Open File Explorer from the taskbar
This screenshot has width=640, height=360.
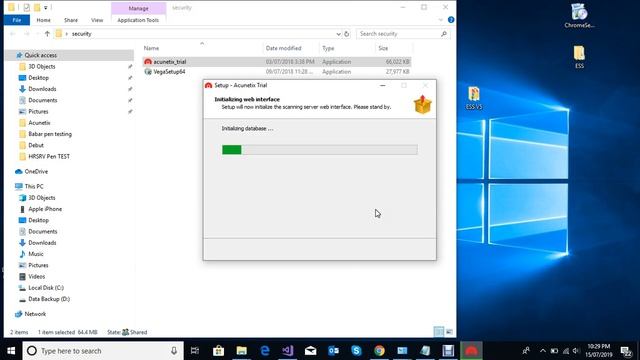[242, 351]
